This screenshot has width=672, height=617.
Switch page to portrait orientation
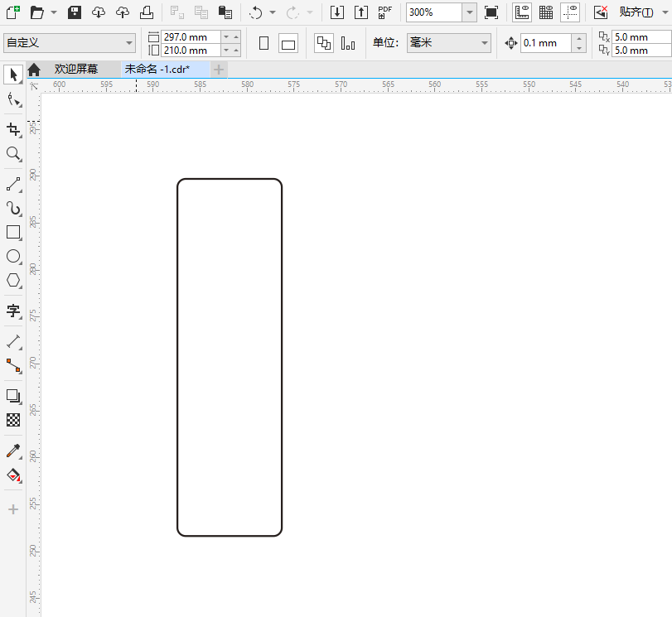(264, 43)
